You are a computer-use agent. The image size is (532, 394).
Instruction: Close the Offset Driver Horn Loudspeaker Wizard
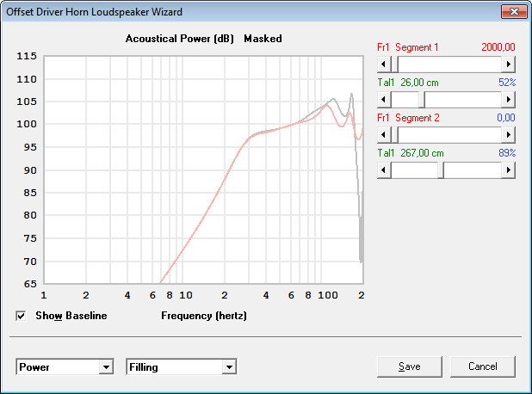(x=514, y=11)
